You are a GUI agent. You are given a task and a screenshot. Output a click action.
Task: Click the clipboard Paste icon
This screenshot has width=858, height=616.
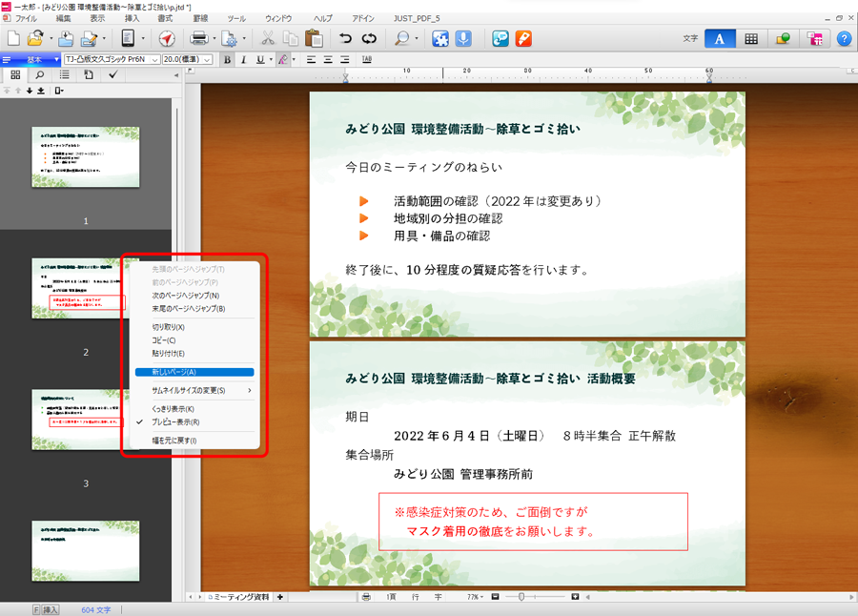point(314,39)
